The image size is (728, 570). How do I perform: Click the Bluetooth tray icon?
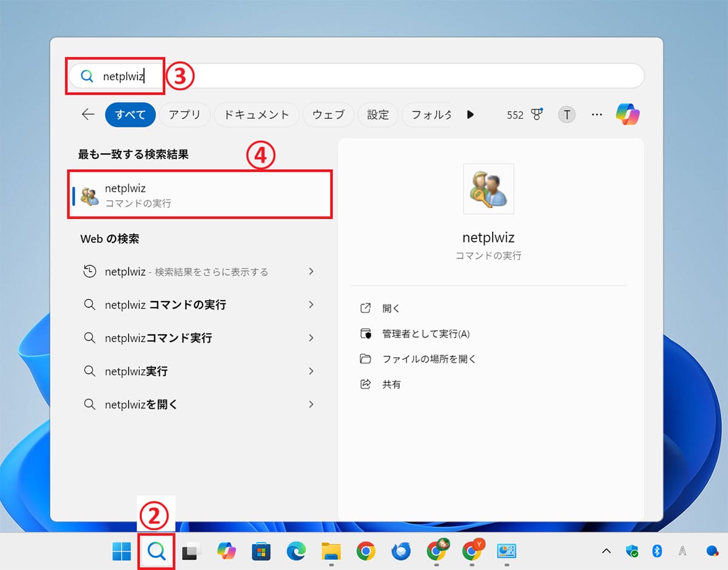tap(656, 551)
